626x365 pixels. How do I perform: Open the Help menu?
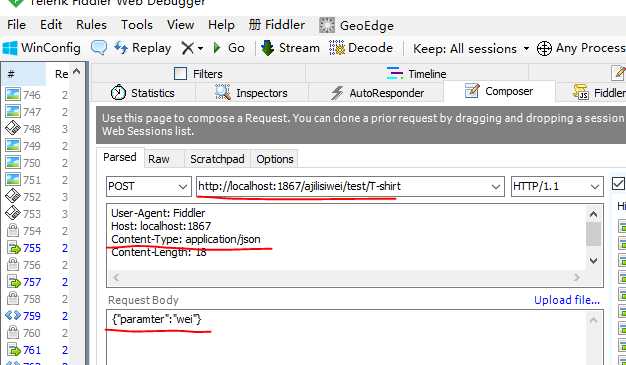click(221, 25)
